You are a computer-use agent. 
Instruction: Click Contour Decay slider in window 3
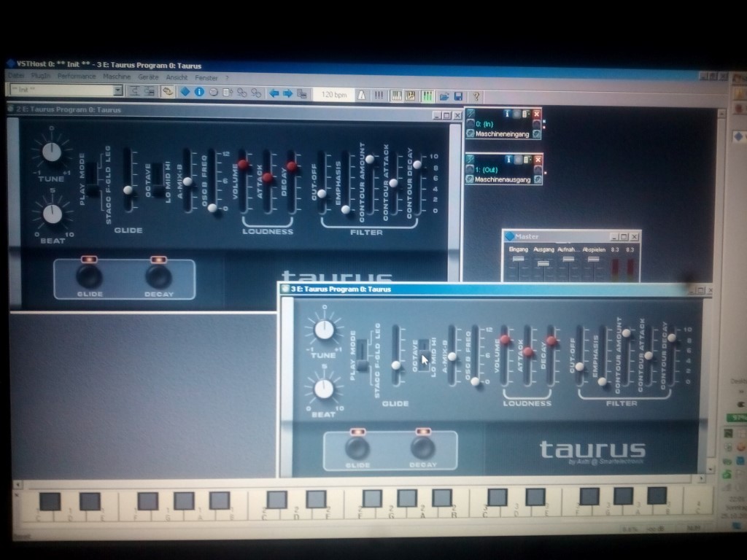(672, 338)
